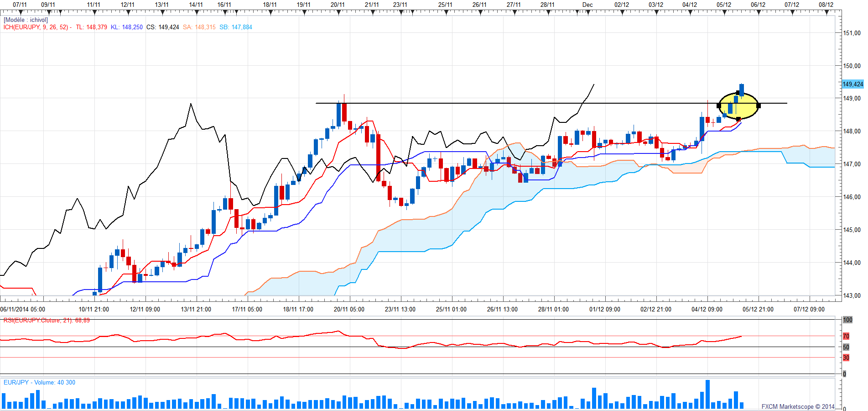Click the blue 149,424 current price tag
The height and width of the screenshot is (411, 868).
point(852,84)
